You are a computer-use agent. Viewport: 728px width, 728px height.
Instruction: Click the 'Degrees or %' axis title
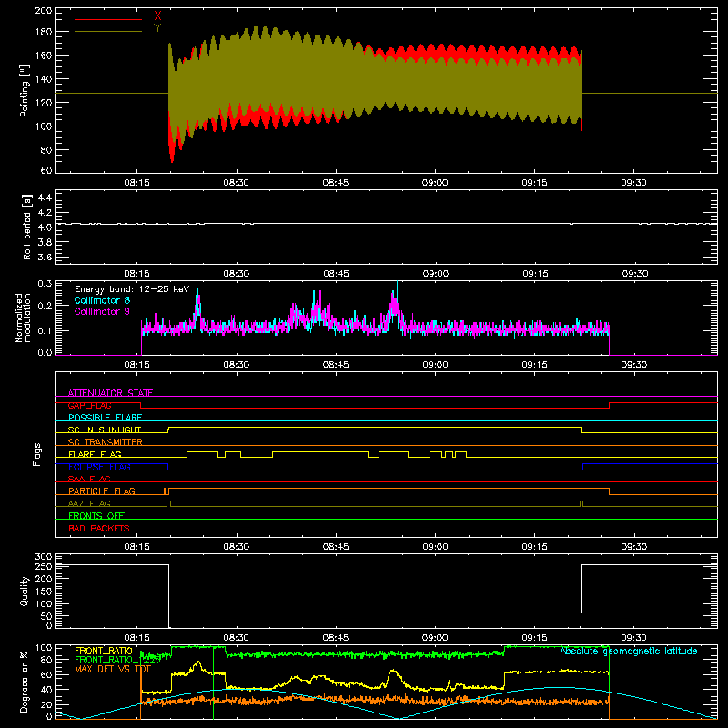coord(25,682)
